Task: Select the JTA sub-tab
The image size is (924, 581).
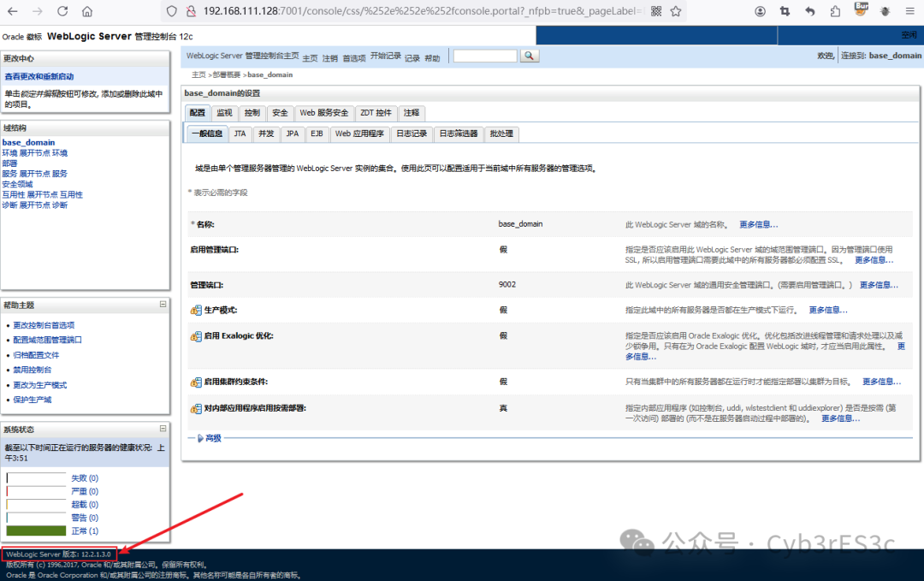Action: (x=240, y=133)
